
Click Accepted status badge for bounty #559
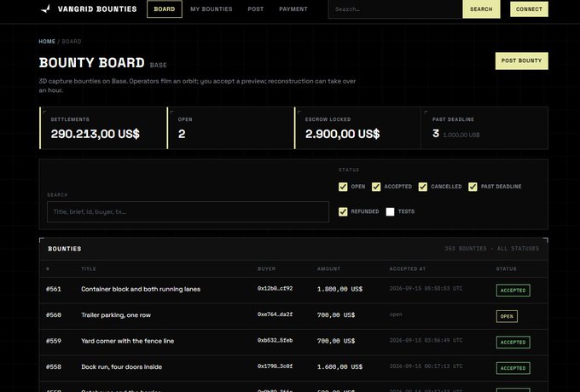coord(513,342)
